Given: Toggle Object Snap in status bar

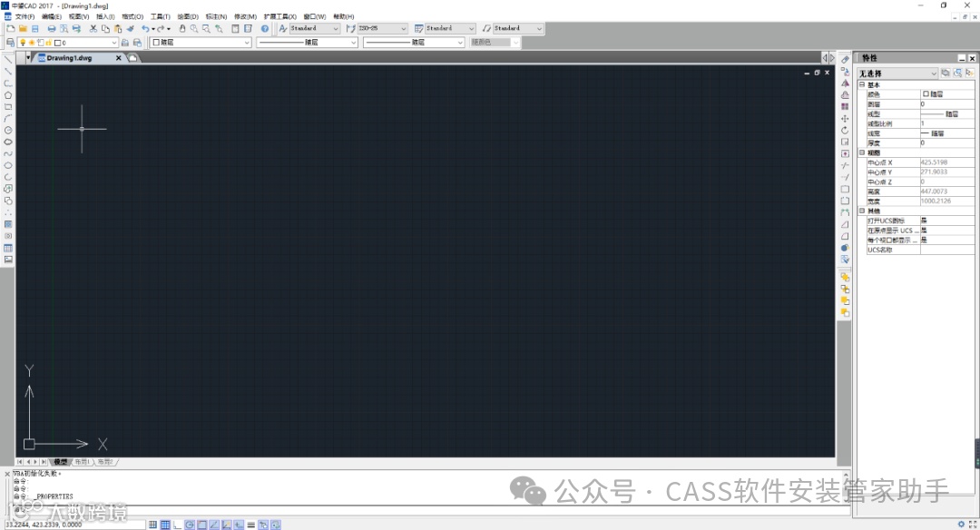Looking at the screenshot, I should coord(201,525).
